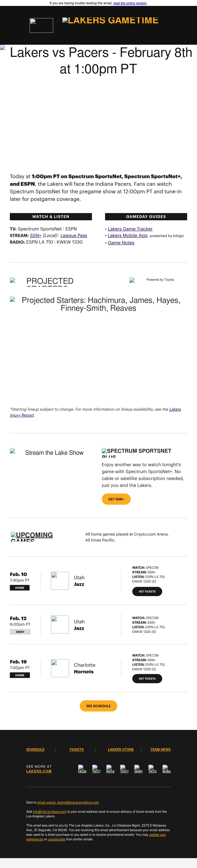Image resolution: width=197 pixels, height=868 pixels.
Task: Click the Charlotte Hornets team name
Action: 85,668
